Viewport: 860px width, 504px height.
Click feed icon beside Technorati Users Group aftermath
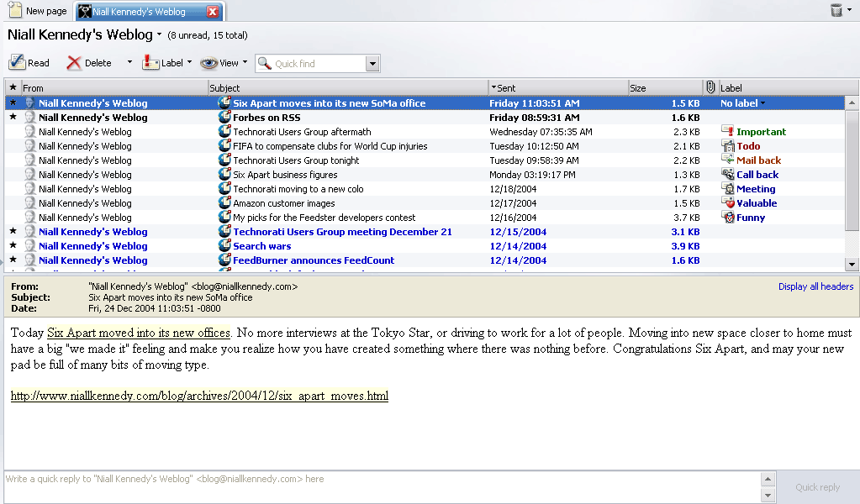[x=224, y=132]
